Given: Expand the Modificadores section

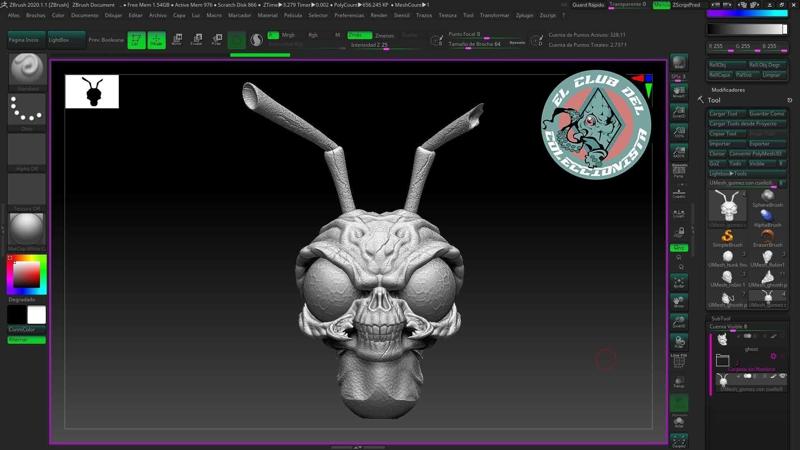Looking at the screenshot, I should (x=728, y=90).
